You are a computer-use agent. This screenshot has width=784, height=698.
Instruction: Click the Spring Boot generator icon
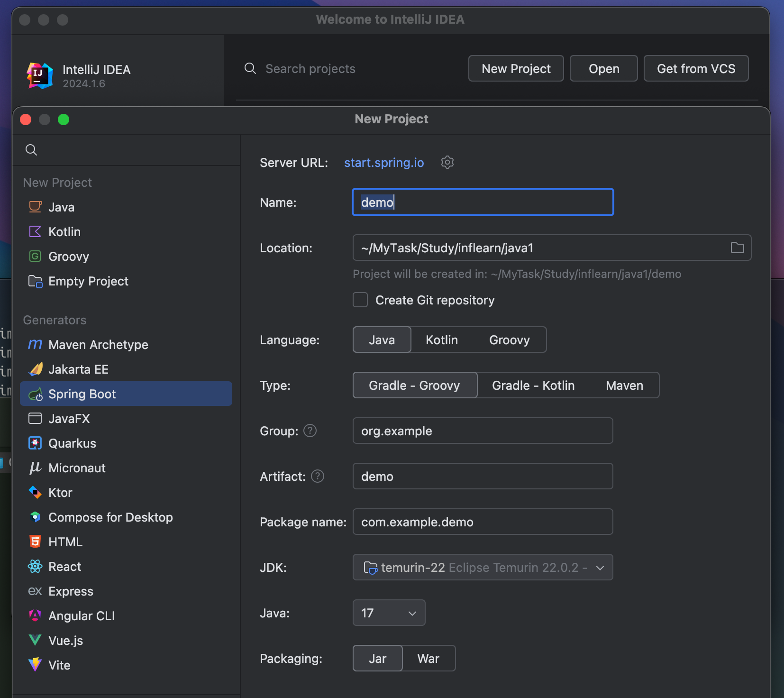(x=36, y=394)
